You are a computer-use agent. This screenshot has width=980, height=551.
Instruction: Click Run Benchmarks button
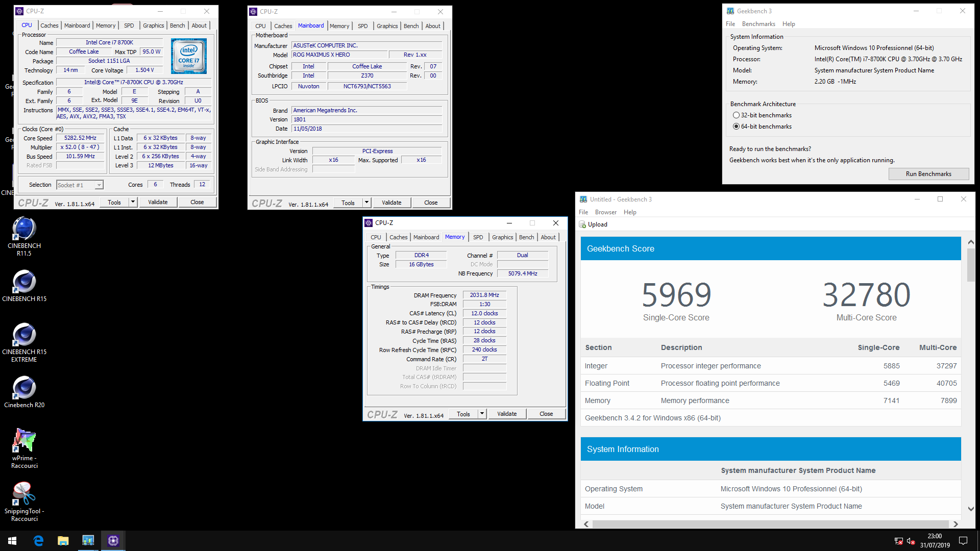pyautogui.click(x=928, y=174)
